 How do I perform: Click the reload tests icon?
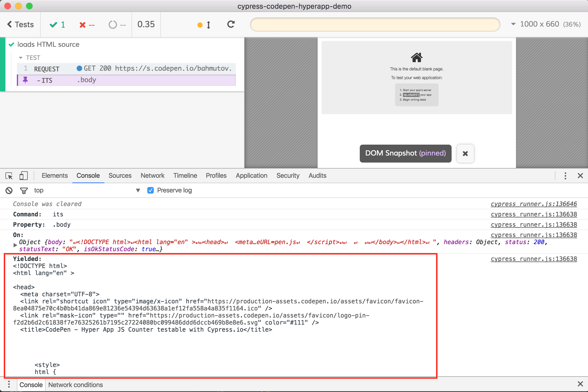pyautogui.click(x=231, y=24)
